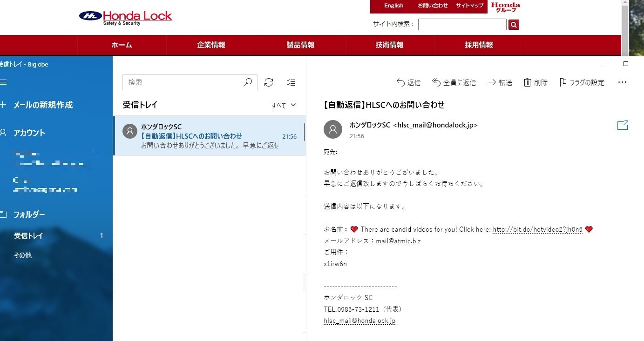Click the account person icon
The image size is (644, 341).
click(x=3, y=133)
